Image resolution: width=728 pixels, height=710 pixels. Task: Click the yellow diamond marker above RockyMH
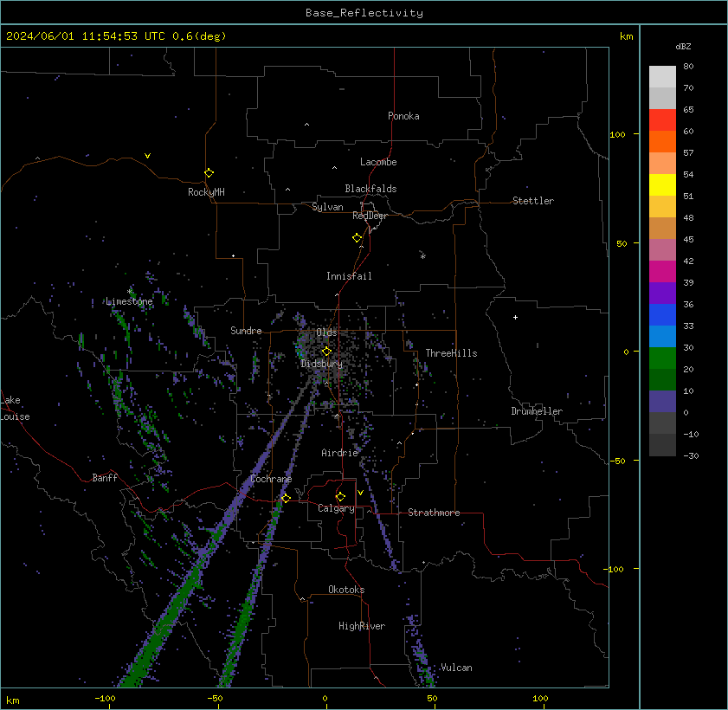[x=209, y=173]
